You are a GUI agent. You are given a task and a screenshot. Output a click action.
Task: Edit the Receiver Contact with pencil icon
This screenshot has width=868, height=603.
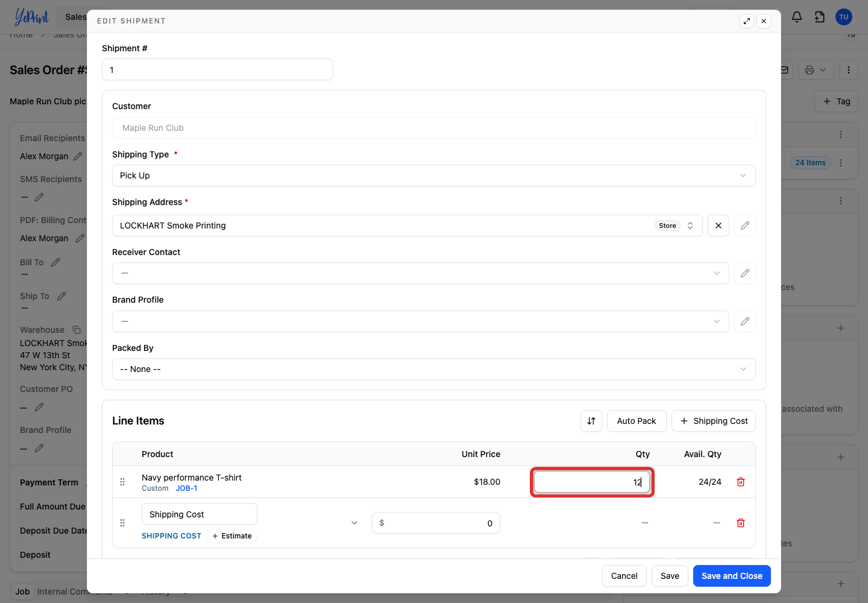tap(745, 273)
